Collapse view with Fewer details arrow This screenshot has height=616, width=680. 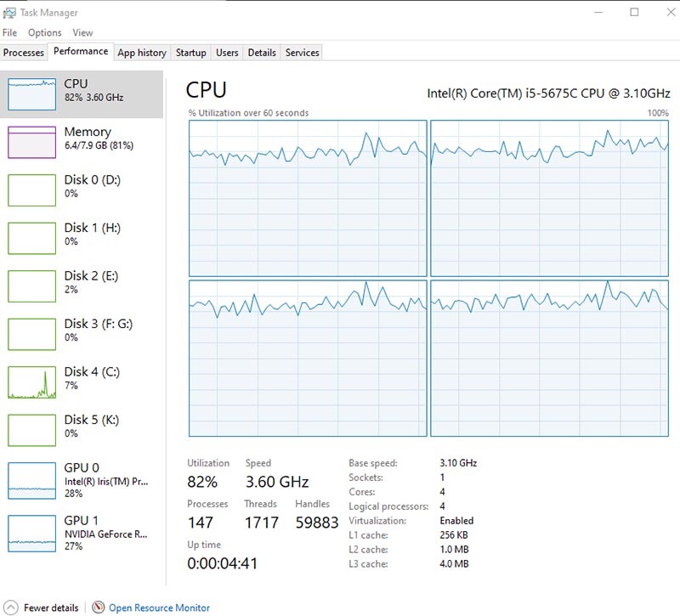click(12, 608)
